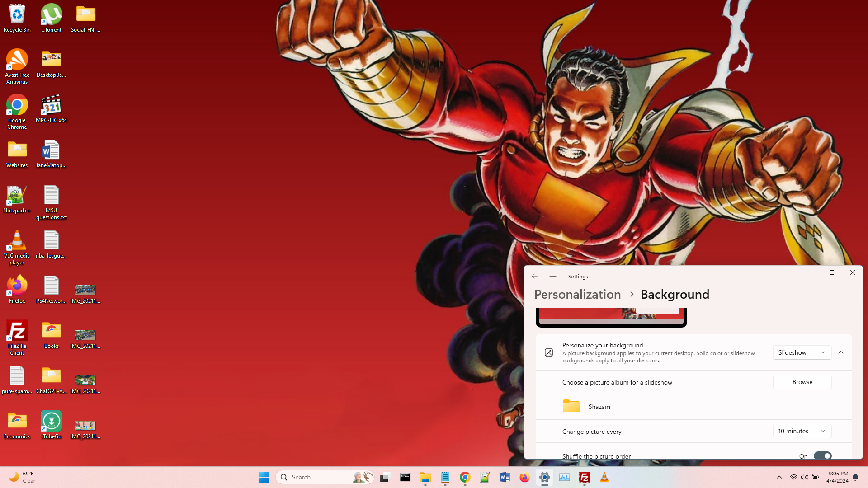The image size is (868, 488).
Task: Open nba-league... text file on desktop
Action: click(x=52, y=244)
